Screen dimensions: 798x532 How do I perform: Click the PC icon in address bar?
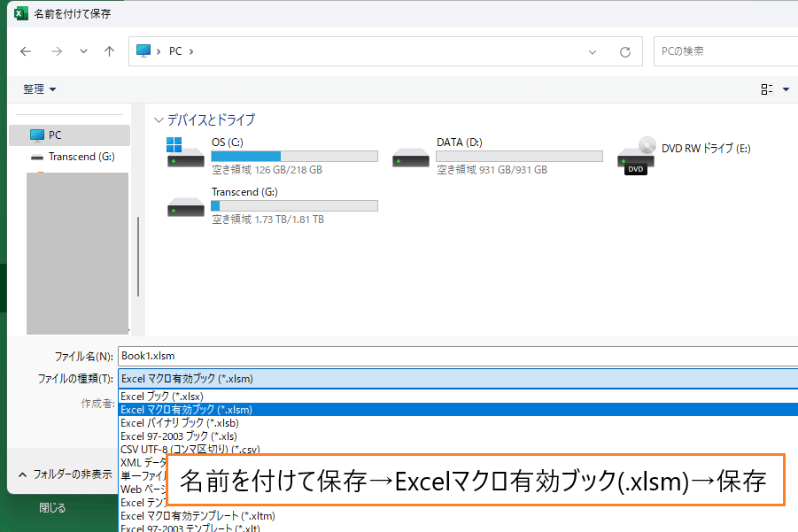[143, 50]
